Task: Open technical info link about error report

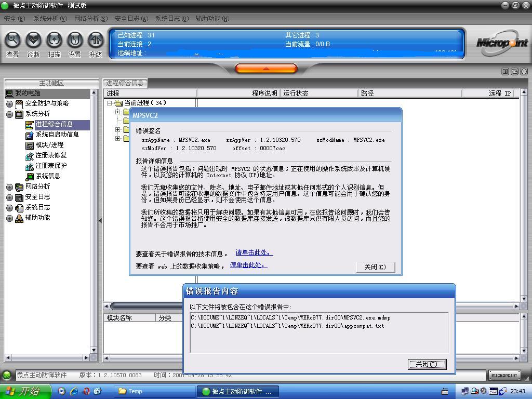Action: [x=254, y=253]
